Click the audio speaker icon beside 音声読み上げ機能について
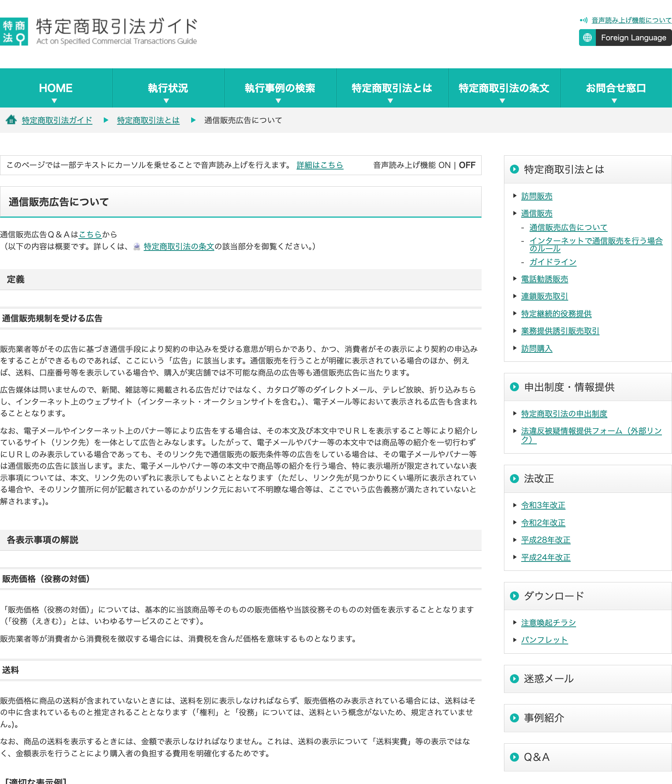This screenshot has width=672, height=784. (584, 20)
